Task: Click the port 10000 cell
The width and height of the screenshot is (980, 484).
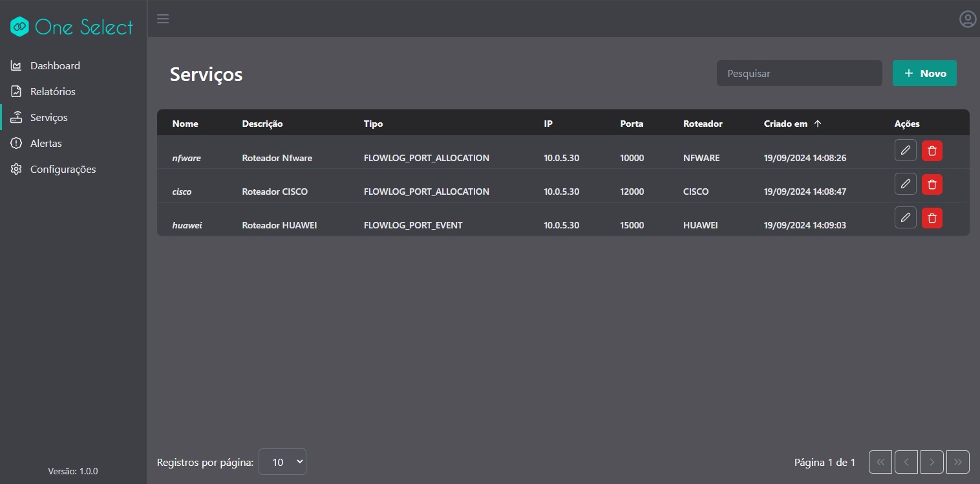Action: pos(632,158)
